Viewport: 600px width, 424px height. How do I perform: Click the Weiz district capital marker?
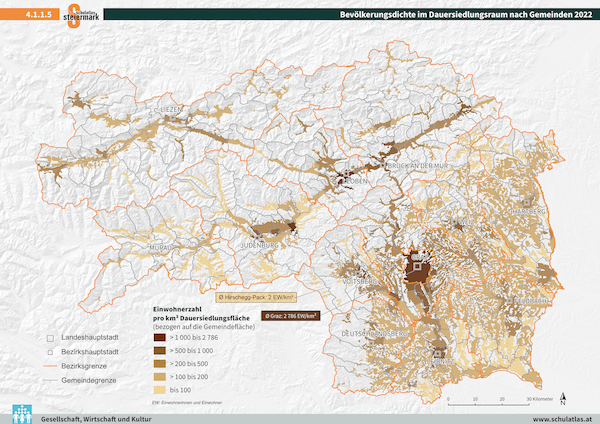(455, 222)
